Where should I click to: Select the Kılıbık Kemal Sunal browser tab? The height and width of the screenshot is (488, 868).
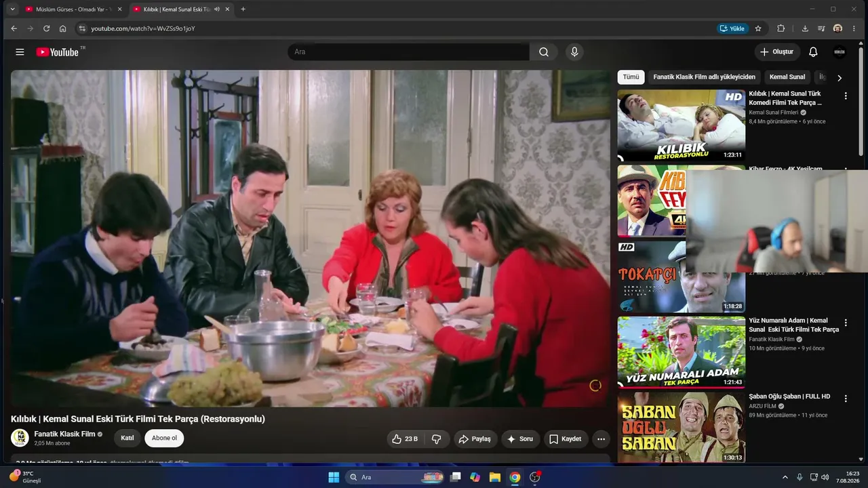(180, 9)
